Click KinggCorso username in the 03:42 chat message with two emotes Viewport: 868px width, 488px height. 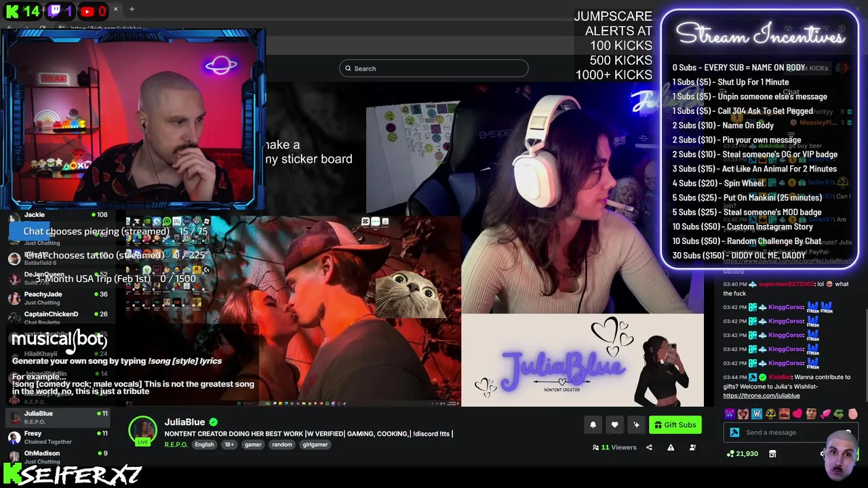click(x=787, y=307)
